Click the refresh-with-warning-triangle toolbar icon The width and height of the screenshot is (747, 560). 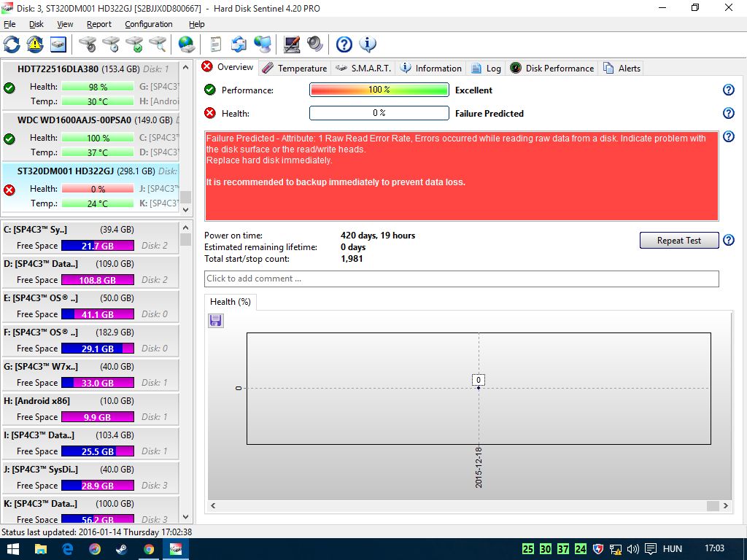click(35, 44)
